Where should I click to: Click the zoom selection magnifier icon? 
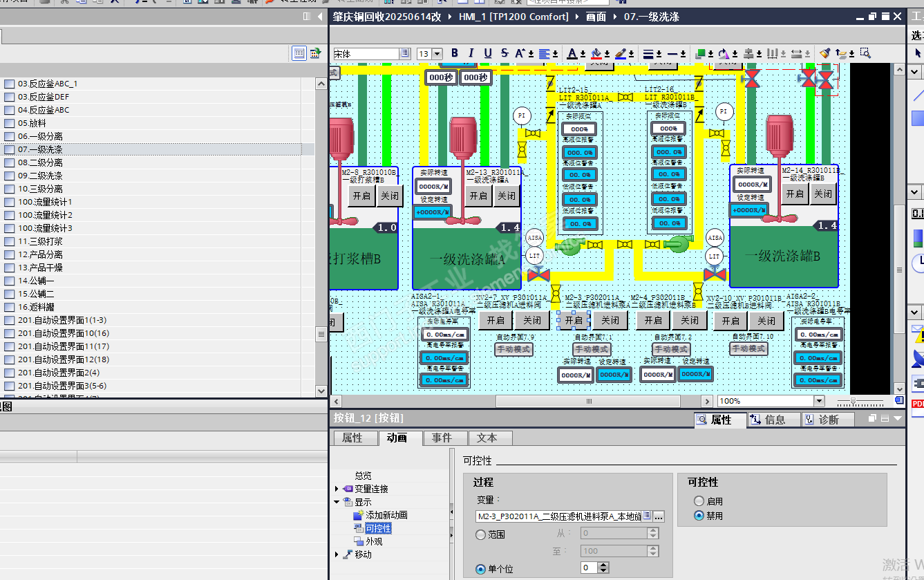tap(865, 53)
